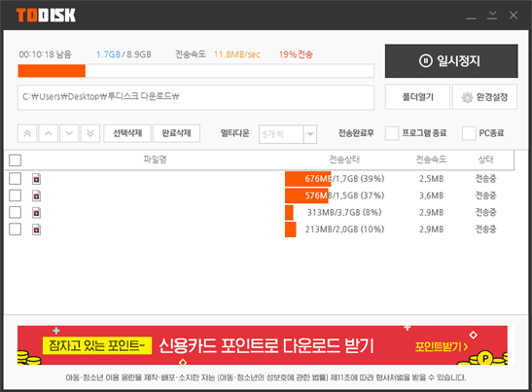Click the video file icon for 313MB download
The width and height of the screenshot is (532, 392).
tap(37, 213)
